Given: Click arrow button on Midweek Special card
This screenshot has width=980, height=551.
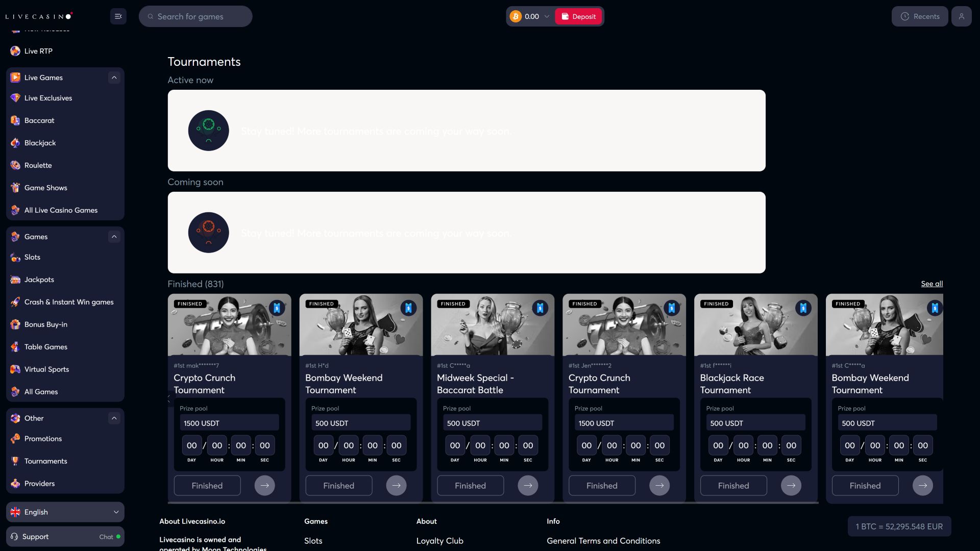Looking at the screenshot, I should pyautogui.click(x=528, y=486).
